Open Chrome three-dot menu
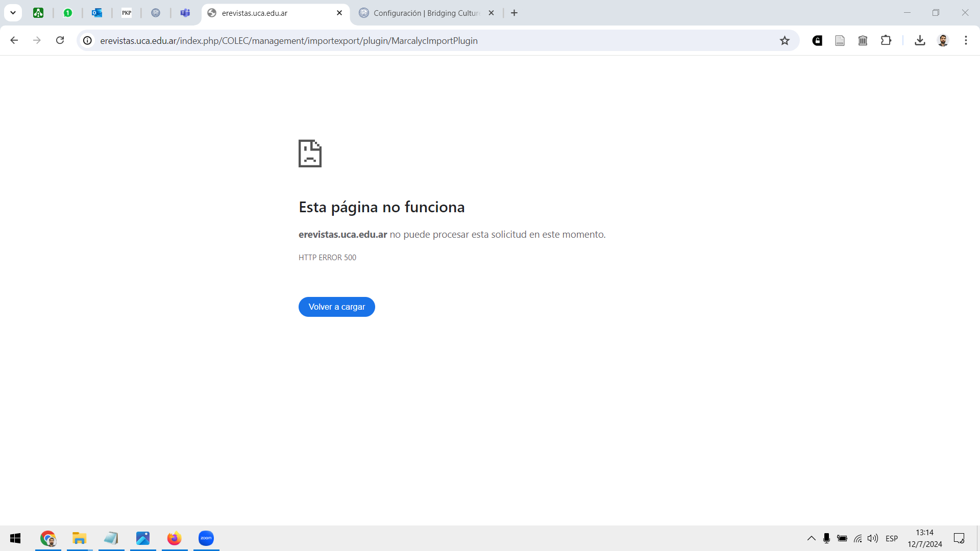 click(966, 40)
